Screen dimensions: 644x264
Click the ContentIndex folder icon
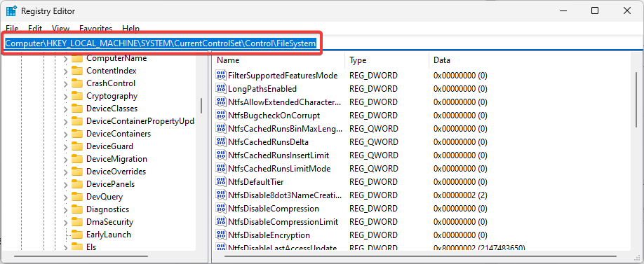pyautogui.click(x=77, y=71)
